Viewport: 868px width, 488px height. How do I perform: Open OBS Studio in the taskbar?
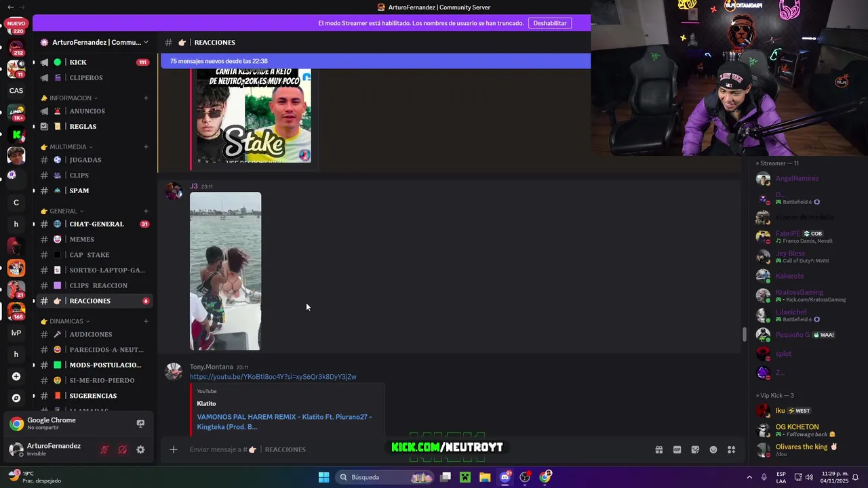525,477
